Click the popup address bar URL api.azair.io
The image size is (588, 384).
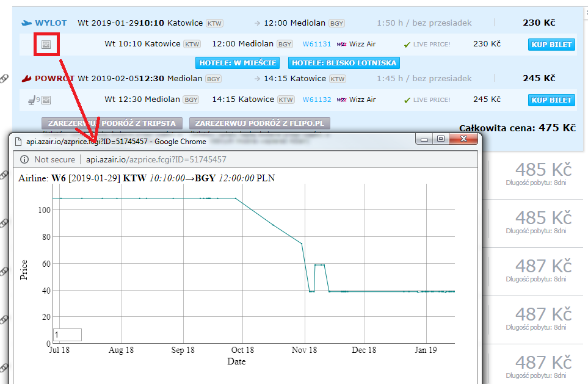pos(156,160)
